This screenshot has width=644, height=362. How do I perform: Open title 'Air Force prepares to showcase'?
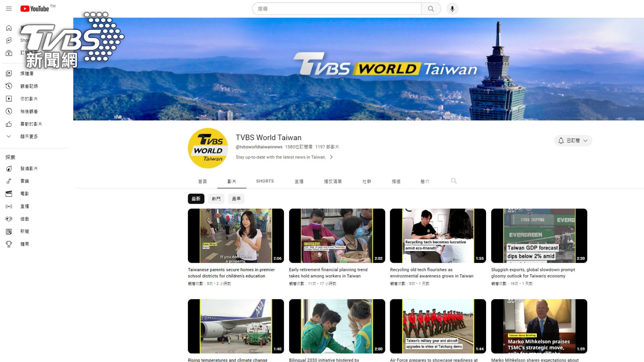point(434,360)
